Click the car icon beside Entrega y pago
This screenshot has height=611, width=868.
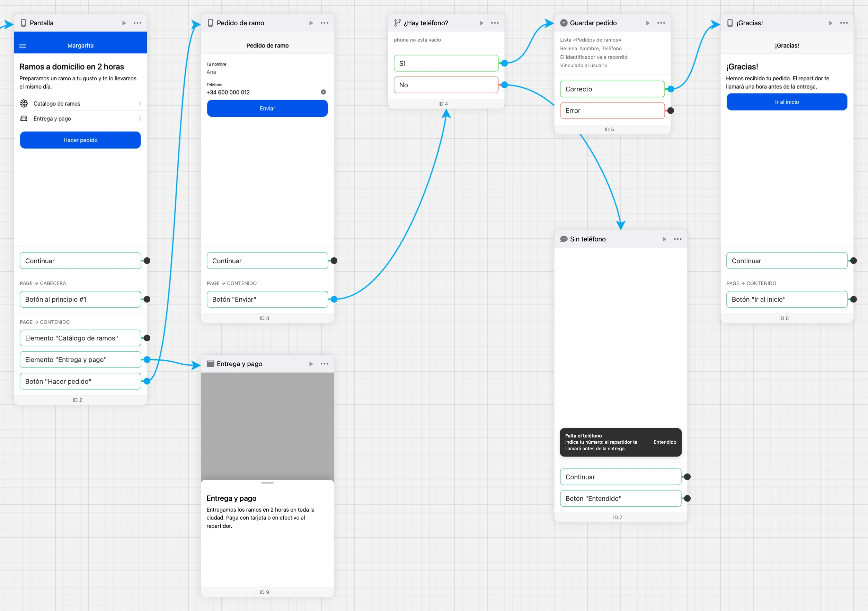pyautogui.click(x=24, y=119)
